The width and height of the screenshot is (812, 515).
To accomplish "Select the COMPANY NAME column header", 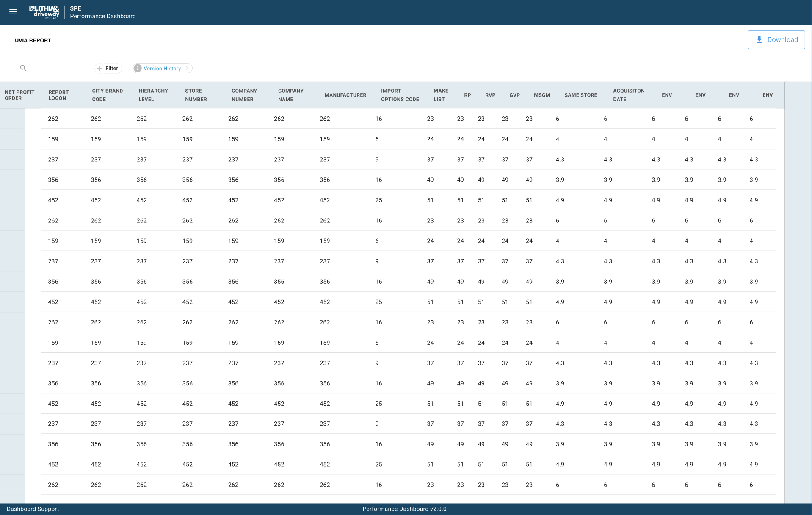I will [x=291, y=95].
